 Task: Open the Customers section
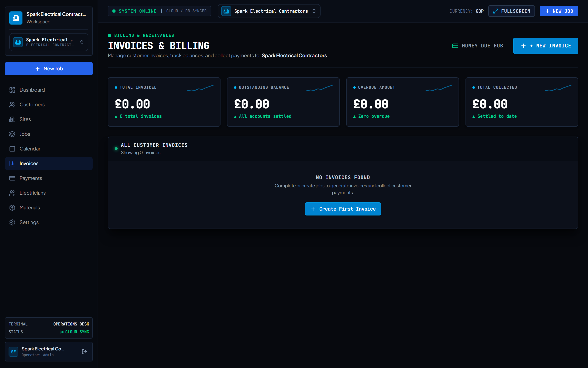pos(49,105)
